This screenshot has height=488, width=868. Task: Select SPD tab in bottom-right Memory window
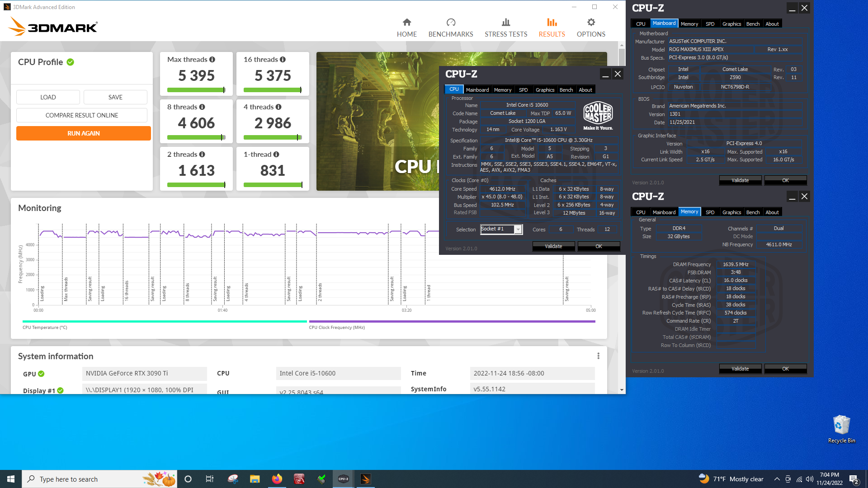tap(710, 212)
